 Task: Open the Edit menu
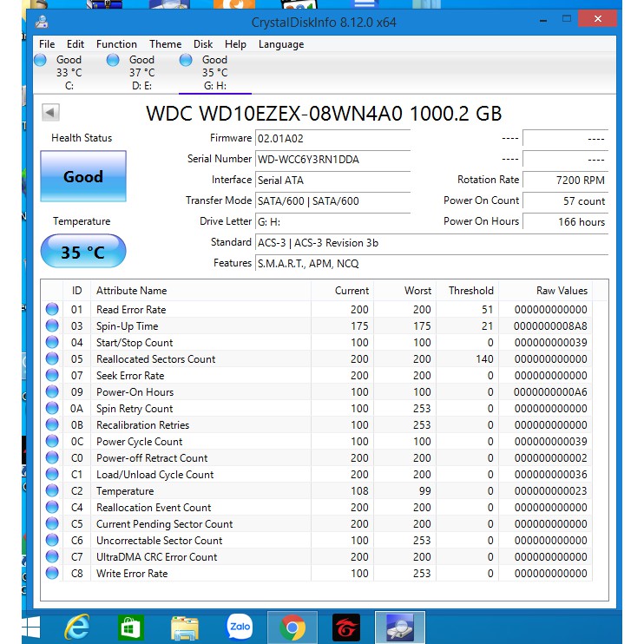(76, 44)
